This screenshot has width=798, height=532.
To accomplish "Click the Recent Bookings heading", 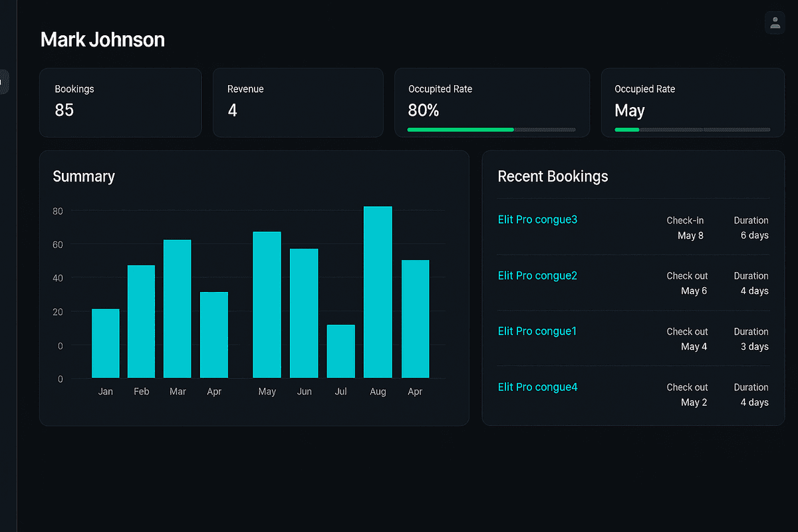I will (553, 176).
